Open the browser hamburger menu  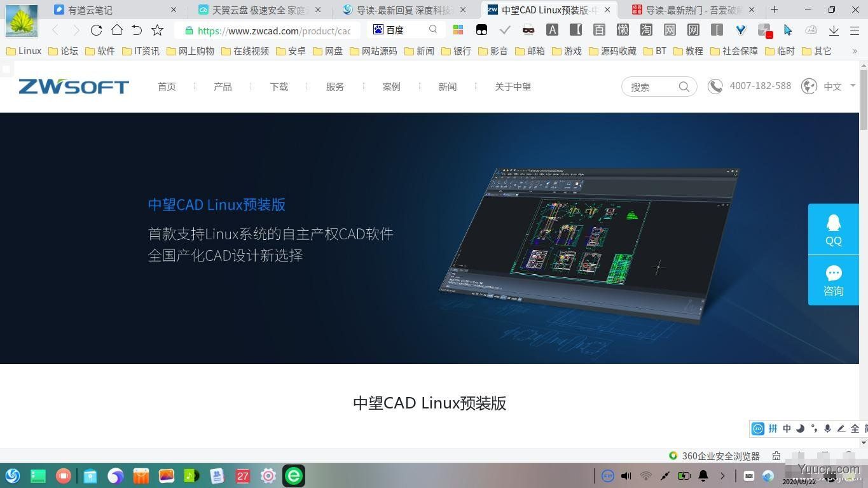pyautogui.click(x=854, y=30)
